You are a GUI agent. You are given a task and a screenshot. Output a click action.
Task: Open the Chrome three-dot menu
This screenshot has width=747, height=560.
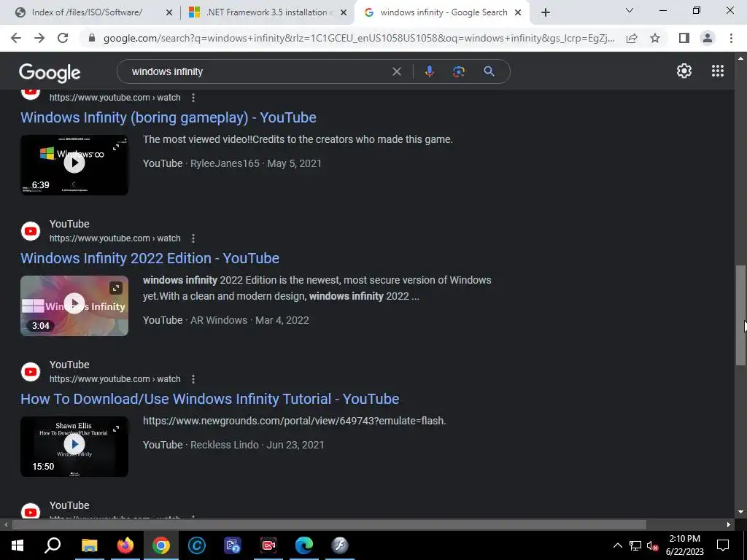[x=731, y=38]
